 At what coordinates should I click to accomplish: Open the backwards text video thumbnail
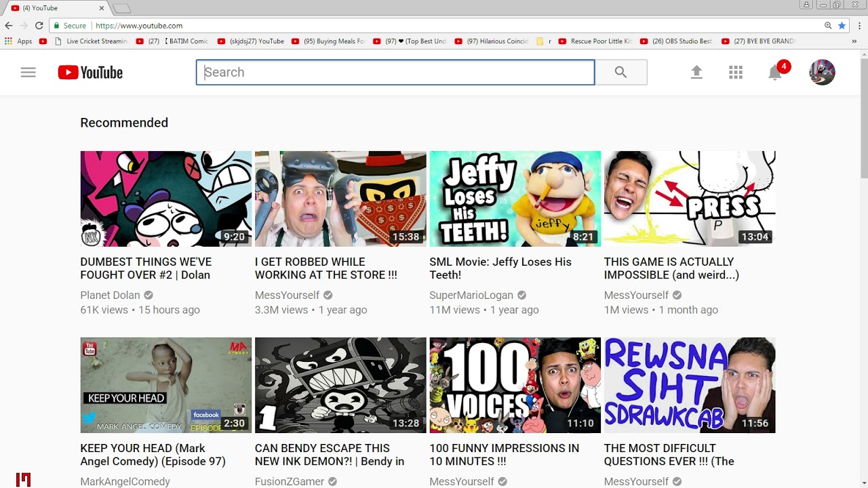coord(690,385)
